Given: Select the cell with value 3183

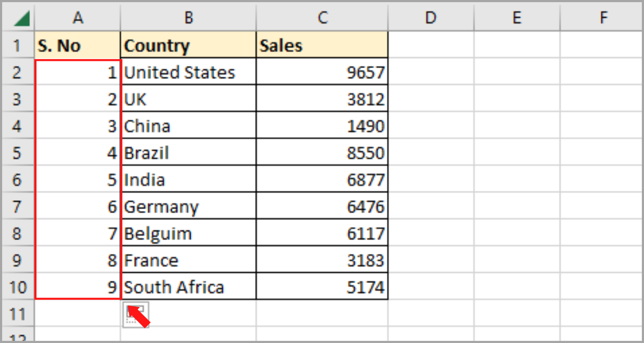Looking at the screenshot, I should click(x=322, y=260).
